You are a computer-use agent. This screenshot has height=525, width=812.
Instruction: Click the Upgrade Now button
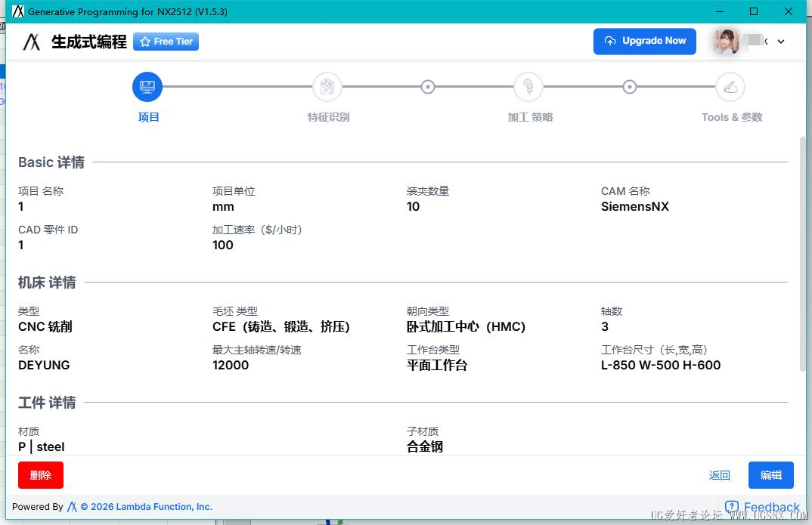point(645,42)
